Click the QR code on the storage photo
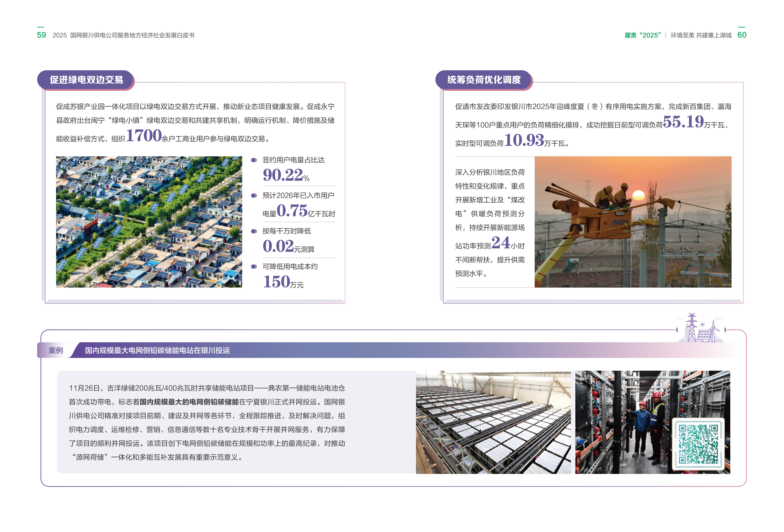The image size is (784, 532). (698, 444)
